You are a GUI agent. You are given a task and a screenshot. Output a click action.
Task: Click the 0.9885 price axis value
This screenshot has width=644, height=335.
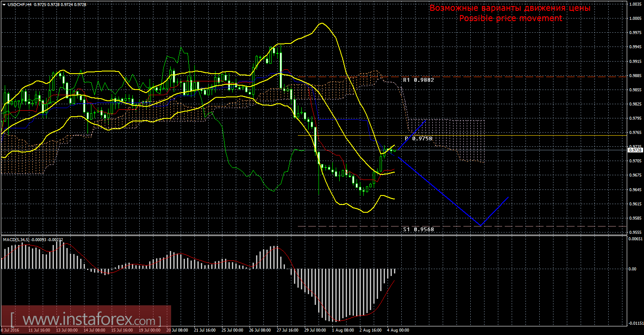[x=635, y=75]
